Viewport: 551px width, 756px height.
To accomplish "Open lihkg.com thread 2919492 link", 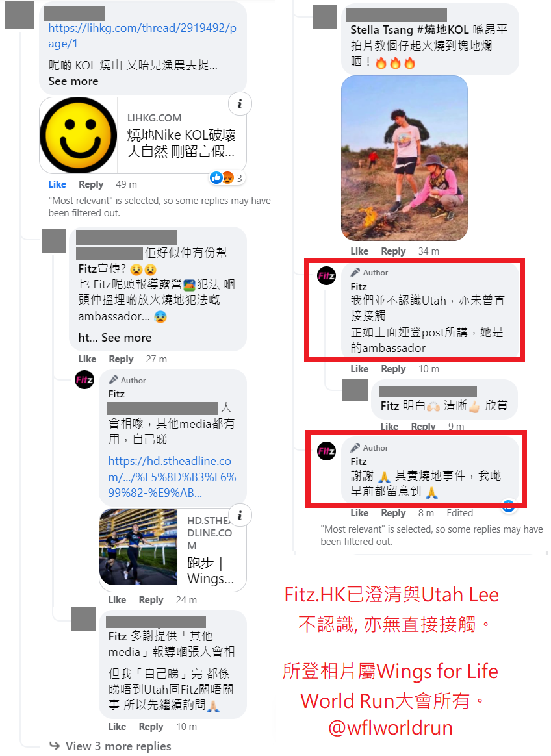I will tap(142, 36).
